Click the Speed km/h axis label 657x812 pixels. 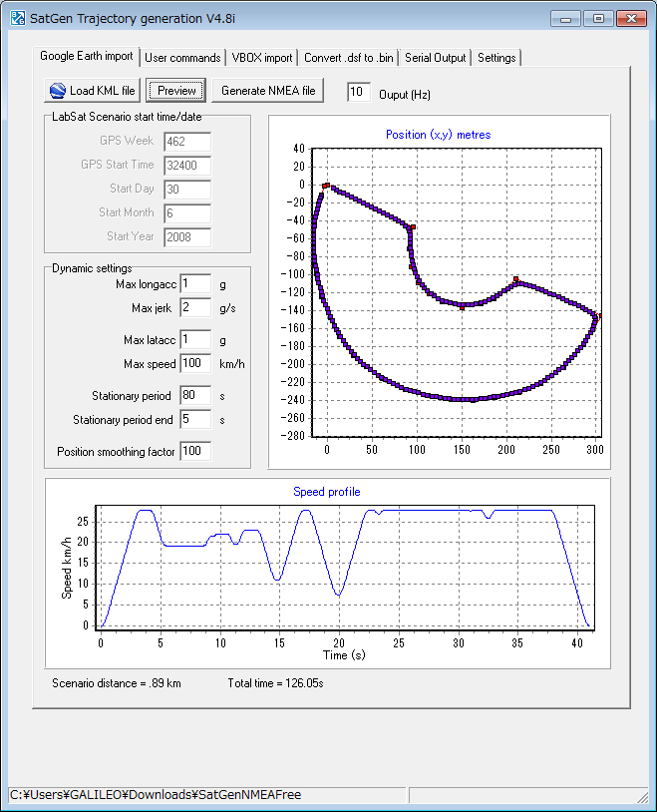click(66, 568)
